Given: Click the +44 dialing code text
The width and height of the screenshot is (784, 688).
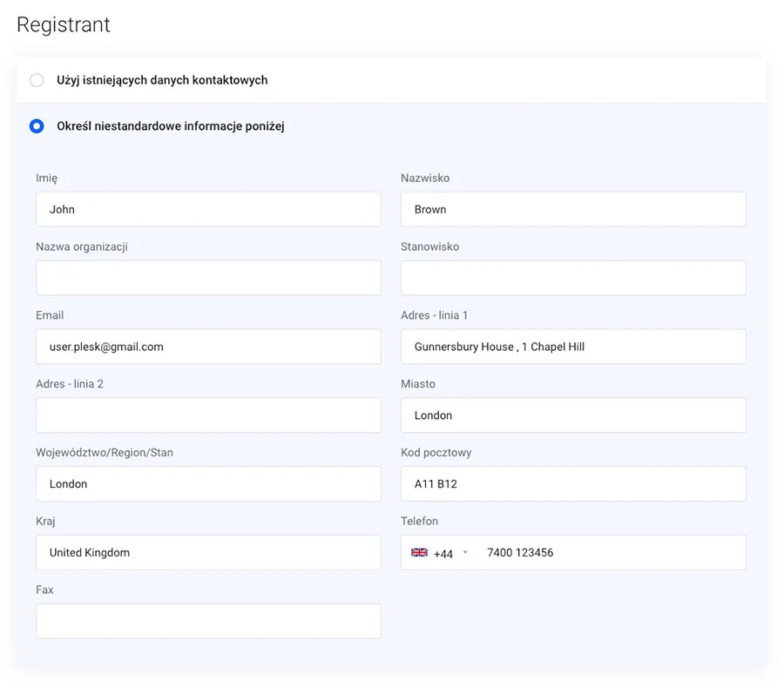Looking at the screenshot, I should [443, 554].
